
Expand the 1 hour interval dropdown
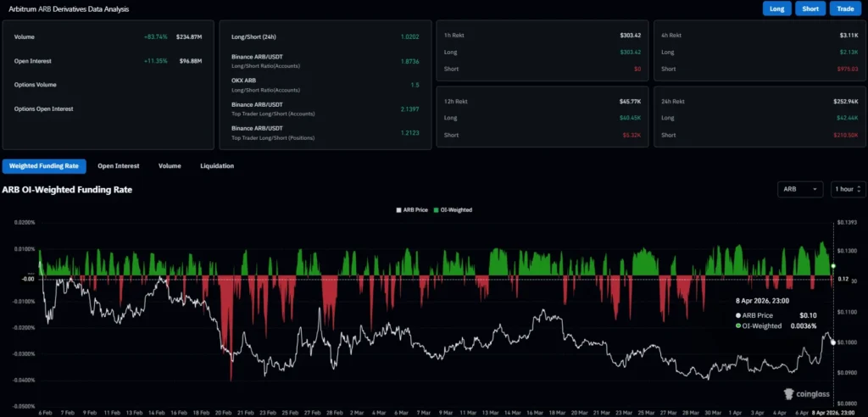coord(847,190)
